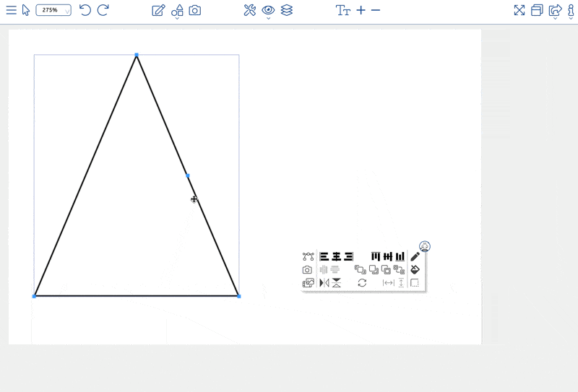Screen dimensions: 578x392
Task: Flip the shape vertically
Action: click(x=337, y=283)
